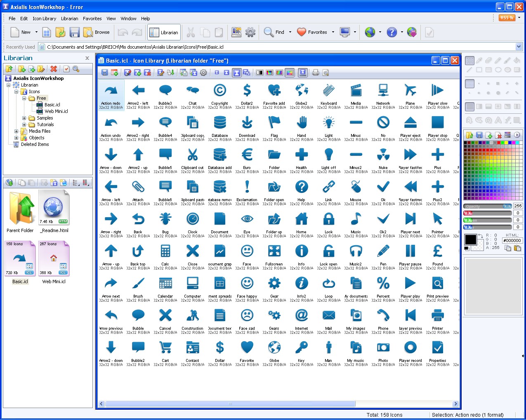
Task: Open the New button dropdown arrow
Action: point(36,32)
